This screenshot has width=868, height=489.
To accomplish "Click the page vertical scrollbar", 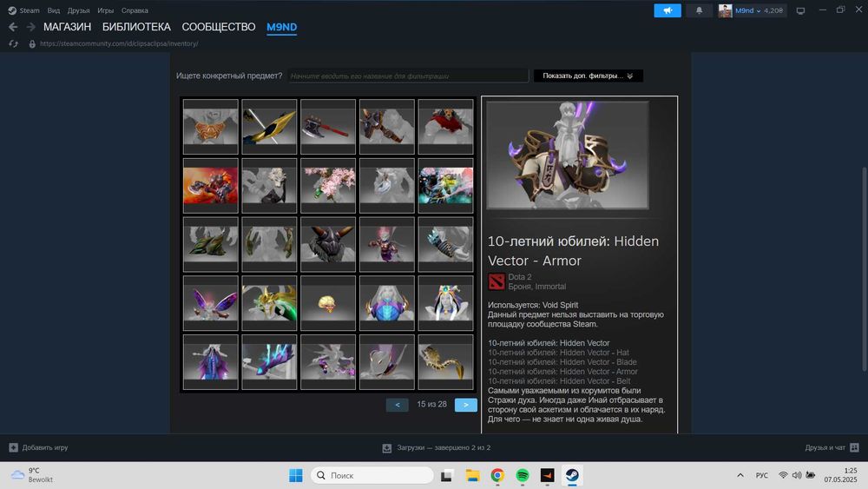I will [865, 268].
